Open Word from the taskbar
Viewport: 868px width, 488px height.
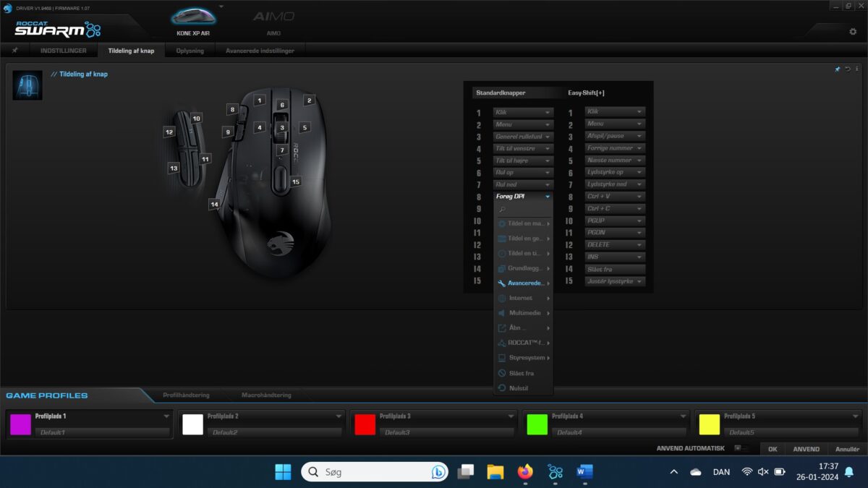(x=584, y=472)
